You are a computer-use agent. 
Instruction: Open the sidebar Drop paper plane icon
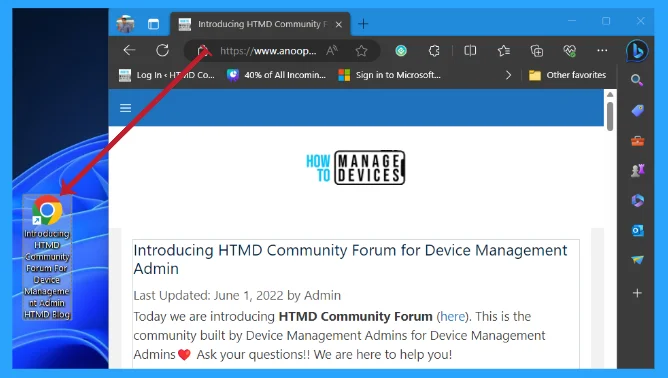pyautogui.click(x=637, y=260)
